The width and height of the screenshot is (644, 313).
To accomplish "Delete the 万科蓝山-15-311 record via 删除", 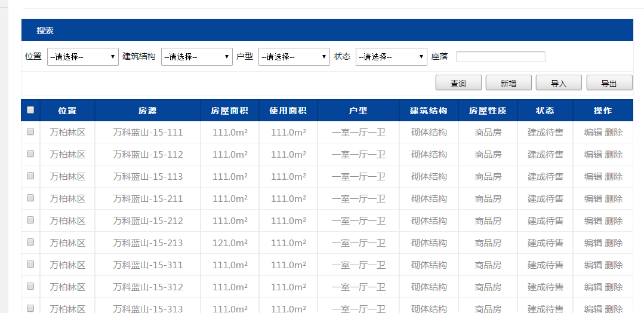I will point(614,265).
